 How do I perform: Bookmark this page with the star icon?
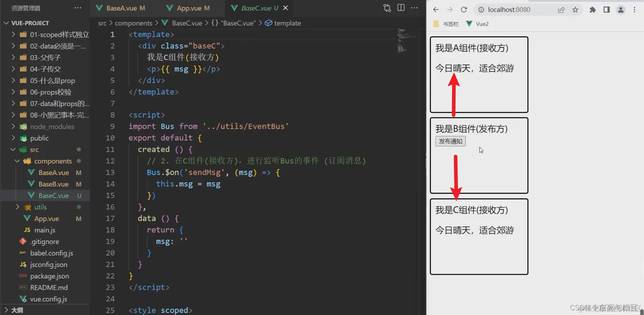[575, 10]
